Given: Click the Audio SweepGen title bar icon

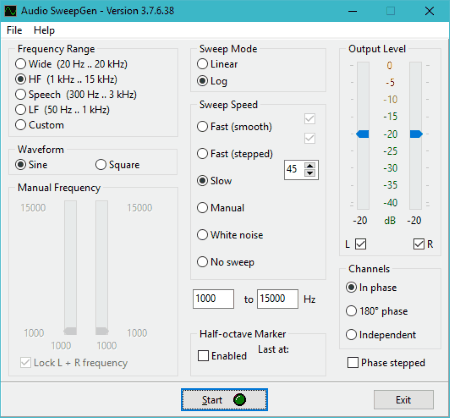Looking at the screenshot, I should point(10,11).
